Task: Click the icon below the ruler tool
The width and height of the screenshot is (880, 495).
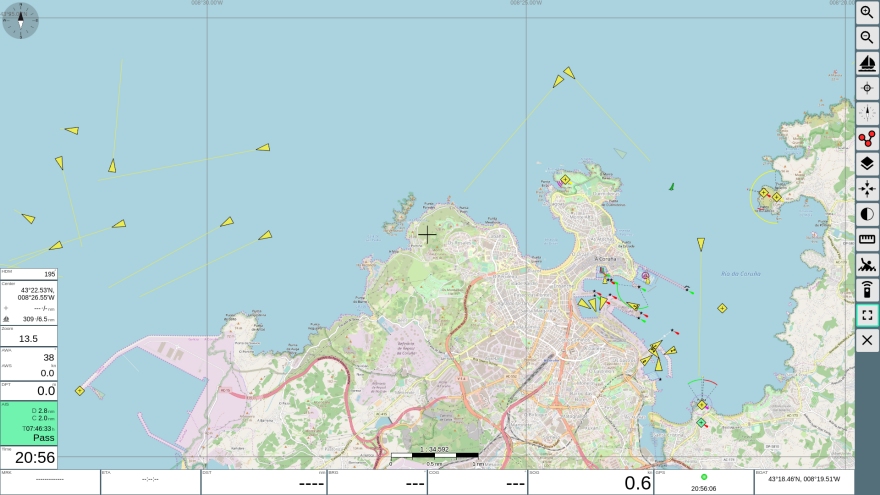Action: tap(867, 265)
